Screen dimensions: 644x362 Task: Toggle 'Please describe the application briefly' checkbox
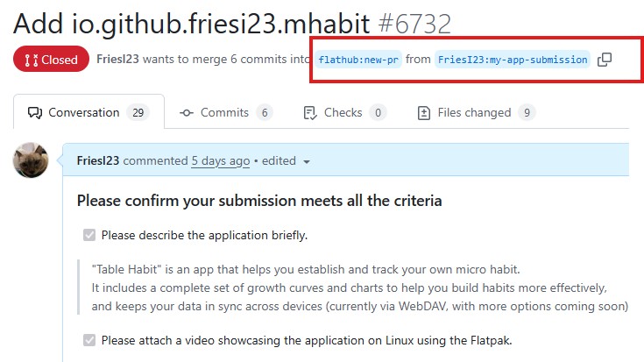[x=89, y=235]
